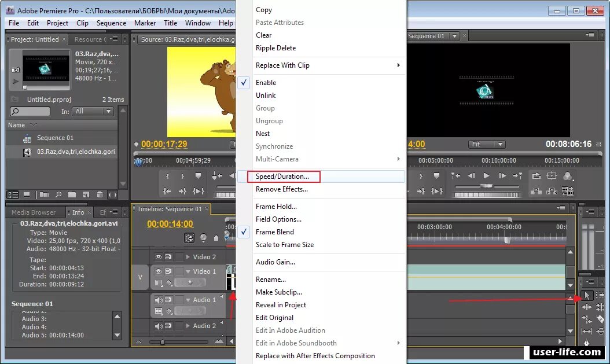Toggle track lock box on Audio 1
The height and width of the screenshot is (364, 610).
179,299
